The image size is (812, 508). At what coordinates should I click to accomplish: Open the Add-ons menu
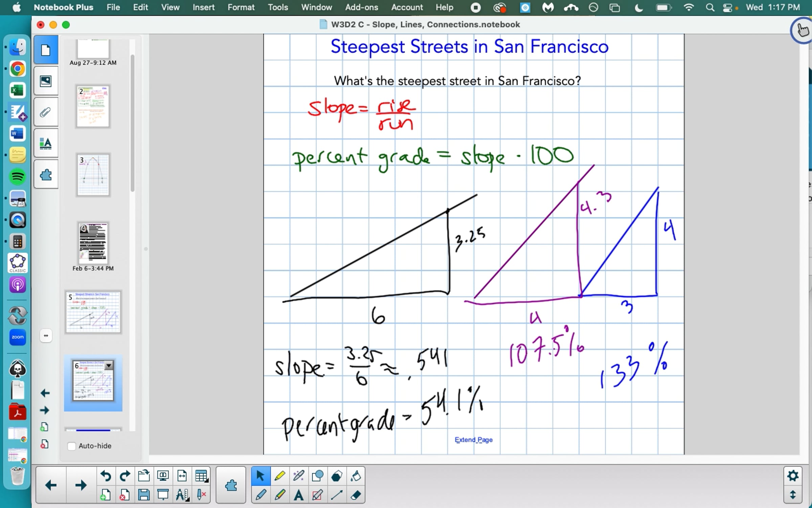[x=361, y=7]
